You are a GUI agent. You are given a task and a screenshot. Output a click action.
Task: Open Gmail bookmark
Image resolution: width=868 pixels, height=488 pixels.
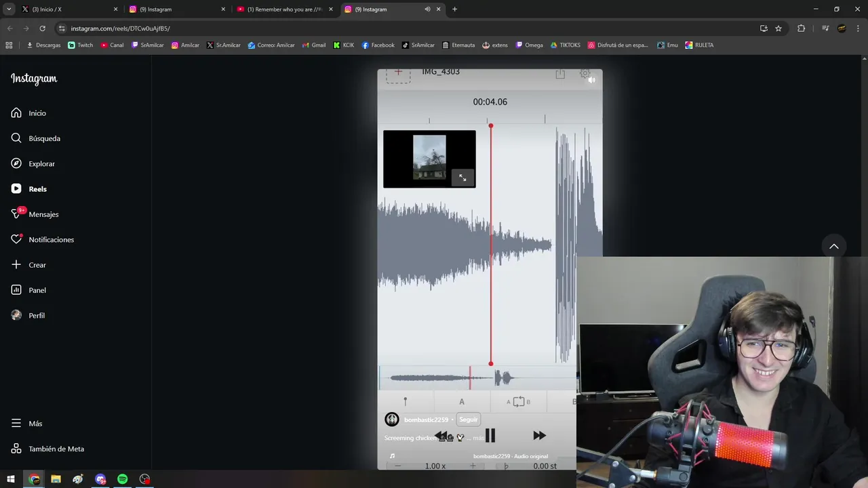(x=314, y=45)
